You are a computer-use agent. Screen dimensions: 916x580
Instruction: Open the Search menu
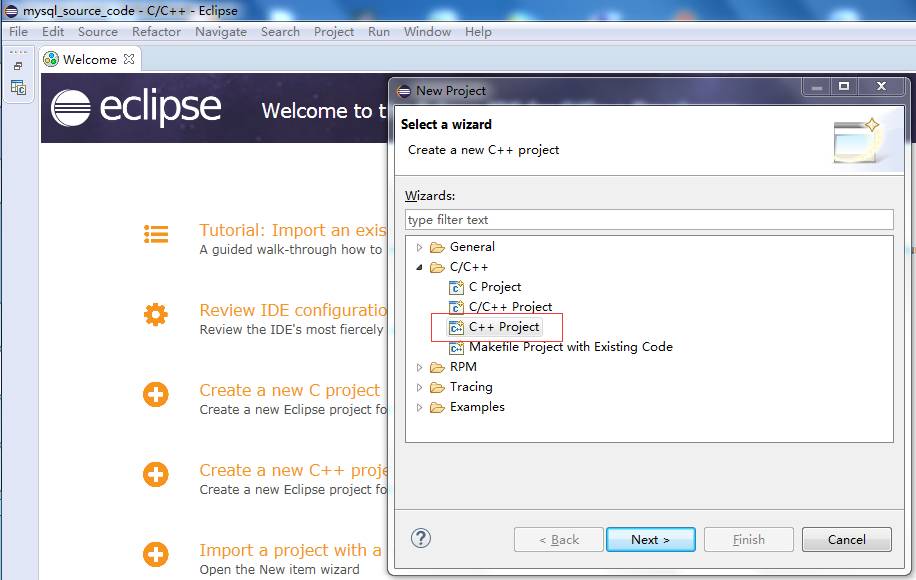[x=280, y=32]
